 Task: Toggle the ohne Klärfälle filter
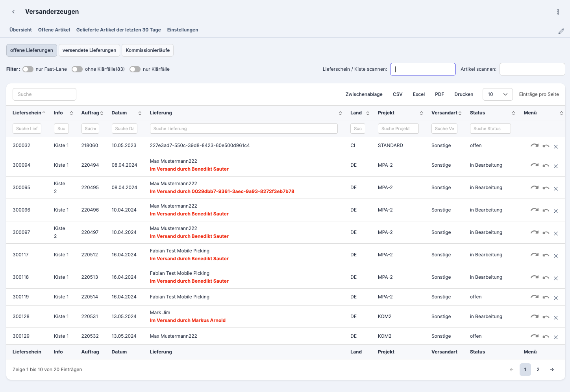(77, 69)
